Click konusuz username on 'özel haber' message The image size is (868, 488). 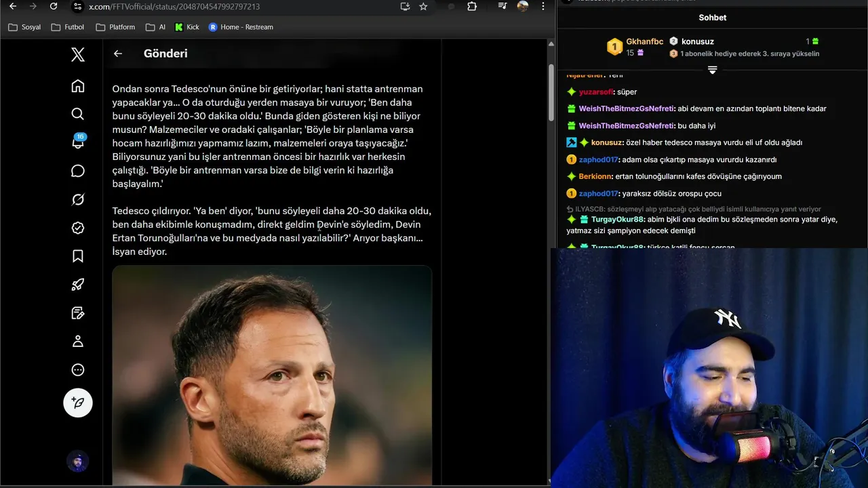click(x=606, y=142)
